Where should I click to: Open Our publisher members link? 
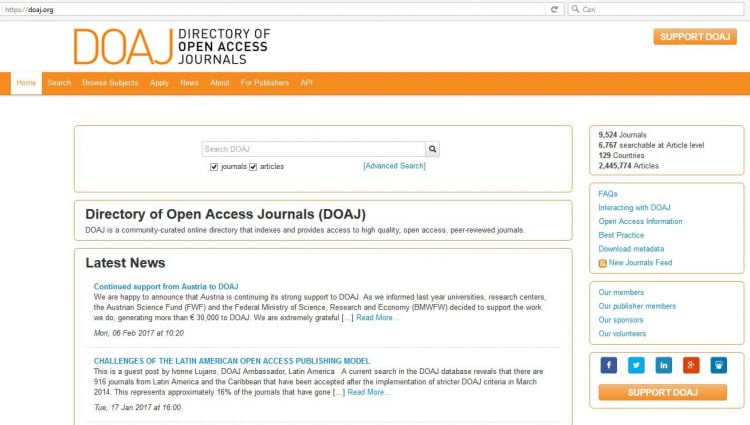pos(637,306)
